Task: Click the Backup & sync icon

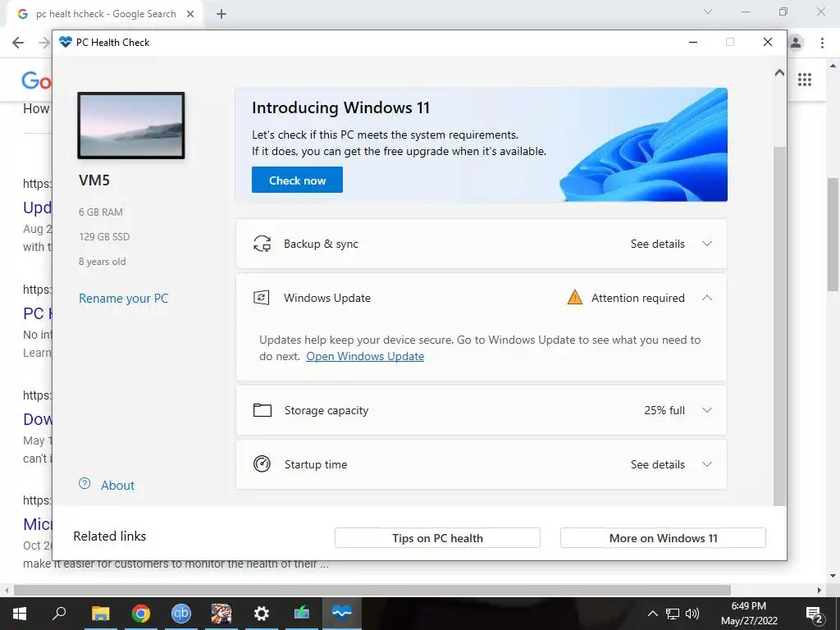Action: 262,244
